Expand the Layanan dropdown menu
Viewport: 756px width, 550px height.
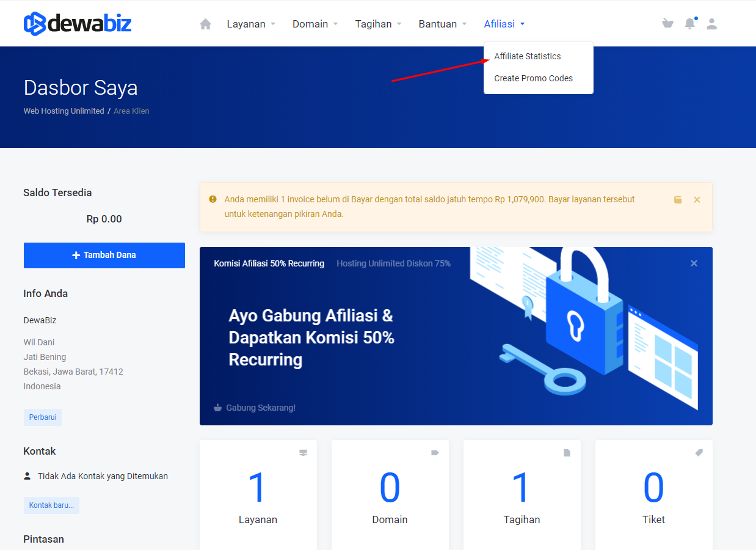click(251, 24)
